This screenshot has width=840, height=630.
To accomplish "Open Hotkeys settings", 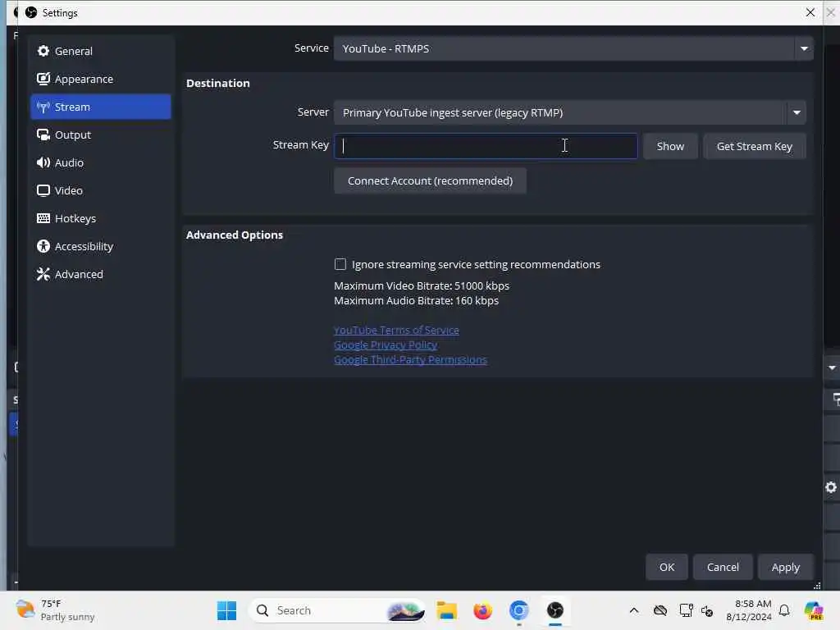I will pos(101,218).
